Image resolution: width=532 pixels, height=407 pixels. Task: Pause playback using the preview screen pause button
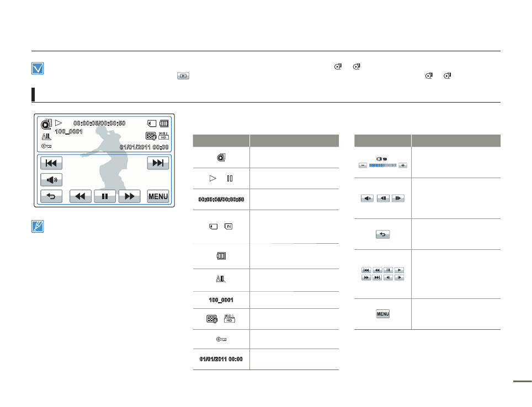pyautogui.click(x=105, y=197)
